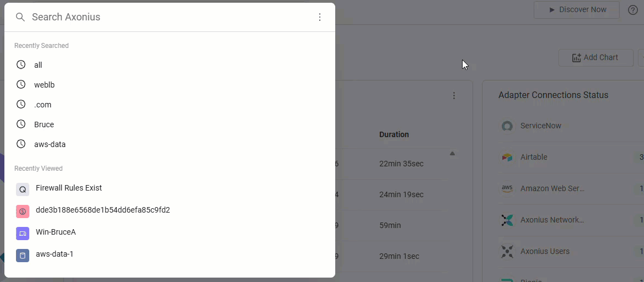Image resolution: width=644 pixels, height=282 pixels.
Task: Click the purple device icon beside Win-BruceA
Action: click(23, 234)
